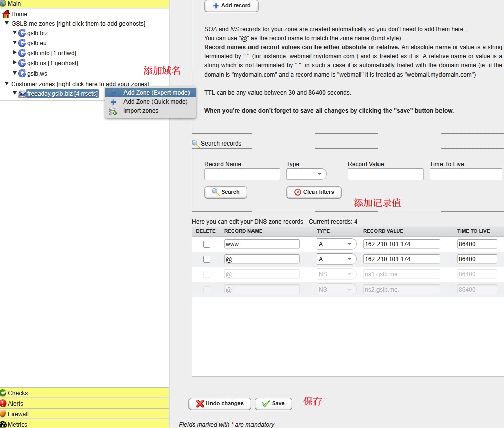The image size is (504, 428).
Task: Select Add Zone (Expert mode)
Action: (x=156, y=93)
